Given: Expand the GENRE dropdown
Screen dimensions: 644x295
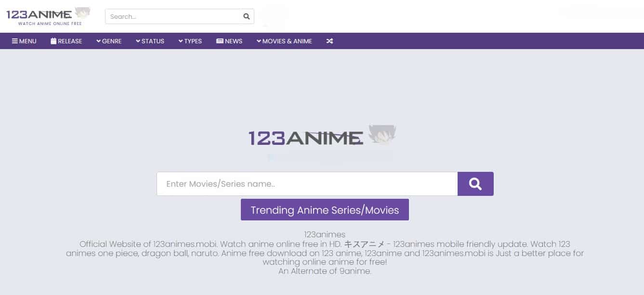Looking at the screenshot, I should 109,41.
